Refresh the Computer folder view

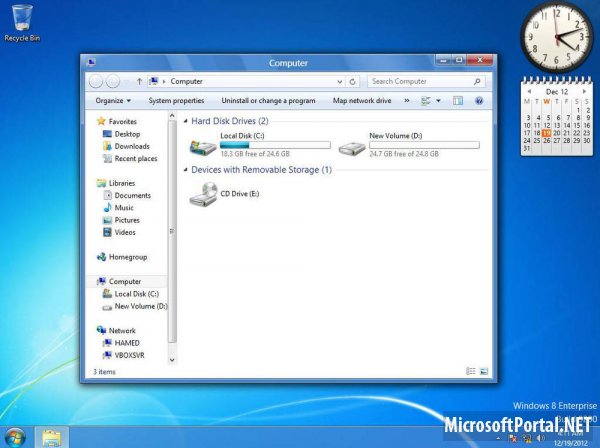pos(352,81)
